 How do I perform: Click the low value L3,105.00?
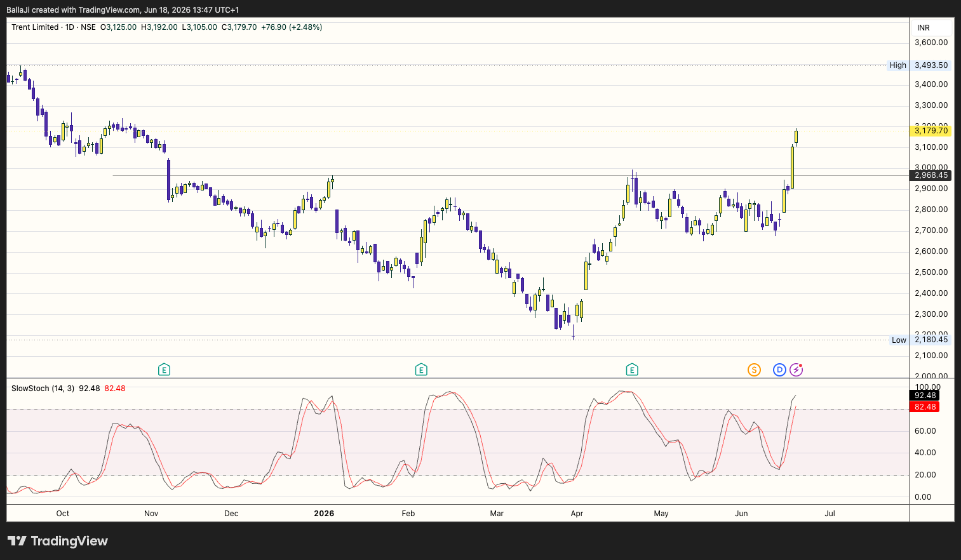[x=199, y=27]
